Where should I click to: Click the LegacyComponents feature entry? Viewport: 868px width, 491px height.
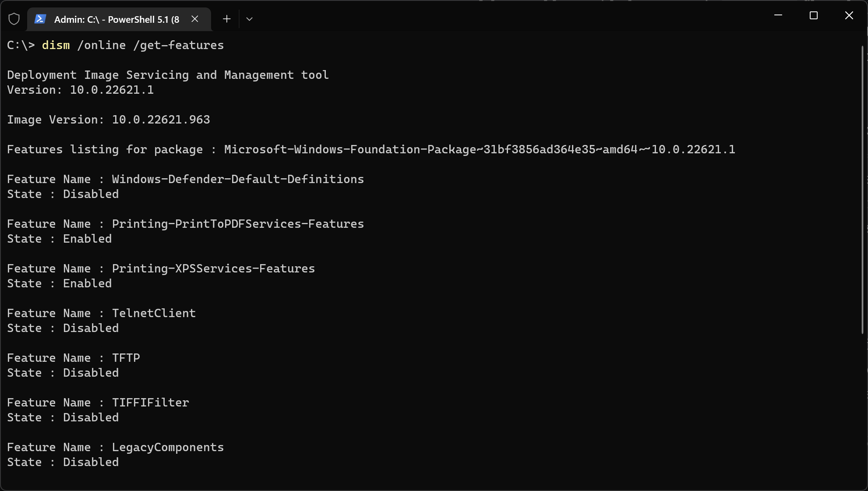pyautogui.click(x=167, y=447)
